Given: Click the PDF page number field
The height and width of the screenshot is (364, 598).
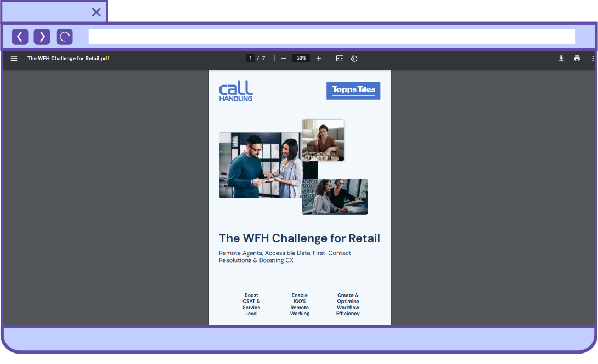Looking at the screenshot, I should [x=250, y=58].
